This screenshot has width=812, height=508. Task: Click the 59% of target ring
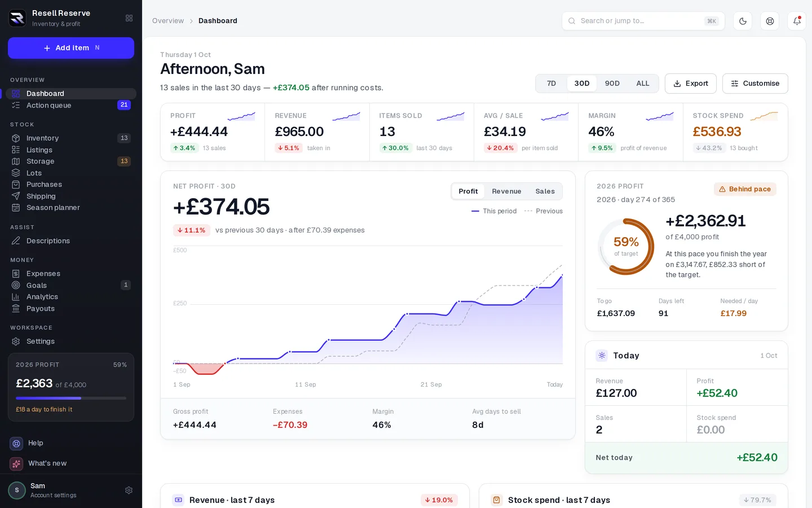point(626,247)
